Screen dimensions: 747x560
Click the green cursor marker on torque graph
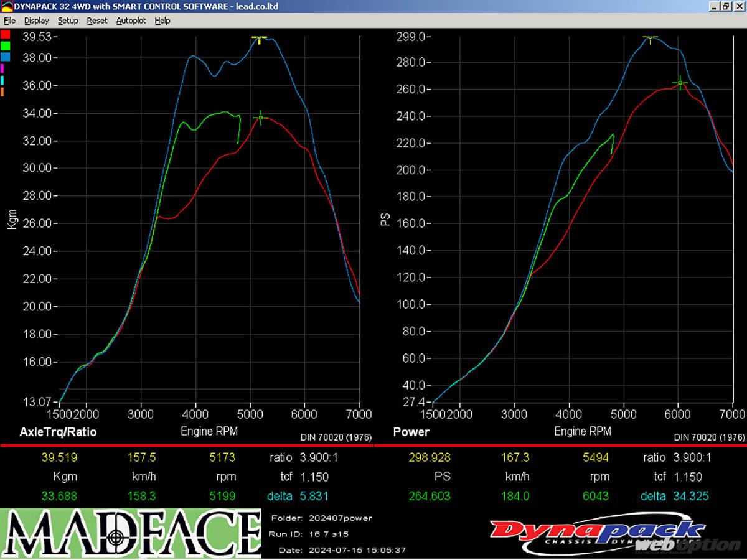point(261,117)
